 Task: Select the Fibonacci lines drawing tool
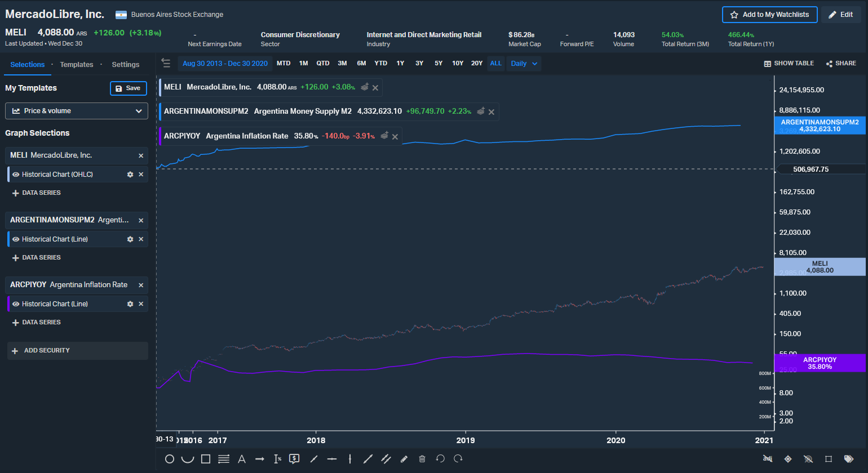coord(224,459)
